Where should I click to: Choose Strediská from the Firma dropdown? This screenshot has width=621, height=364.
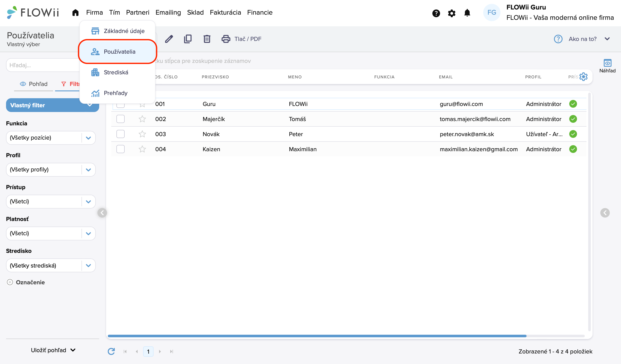118,72
